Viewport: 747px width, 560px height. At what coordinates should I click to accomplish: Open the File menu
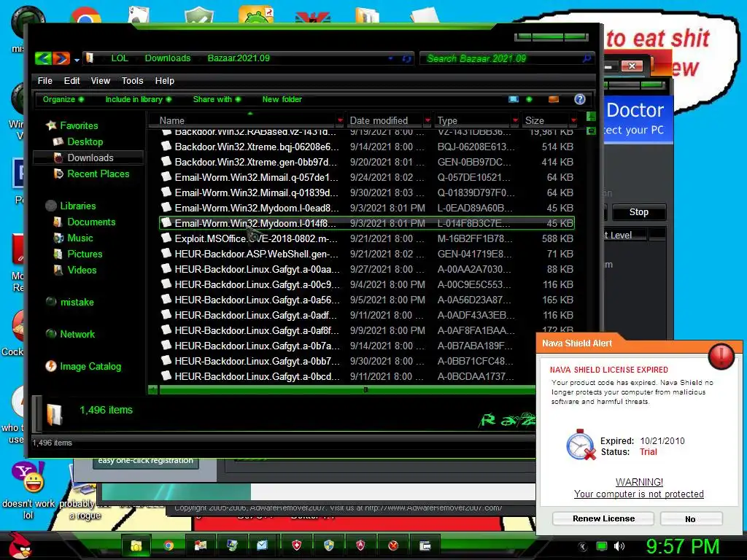[x=44, y=81]
